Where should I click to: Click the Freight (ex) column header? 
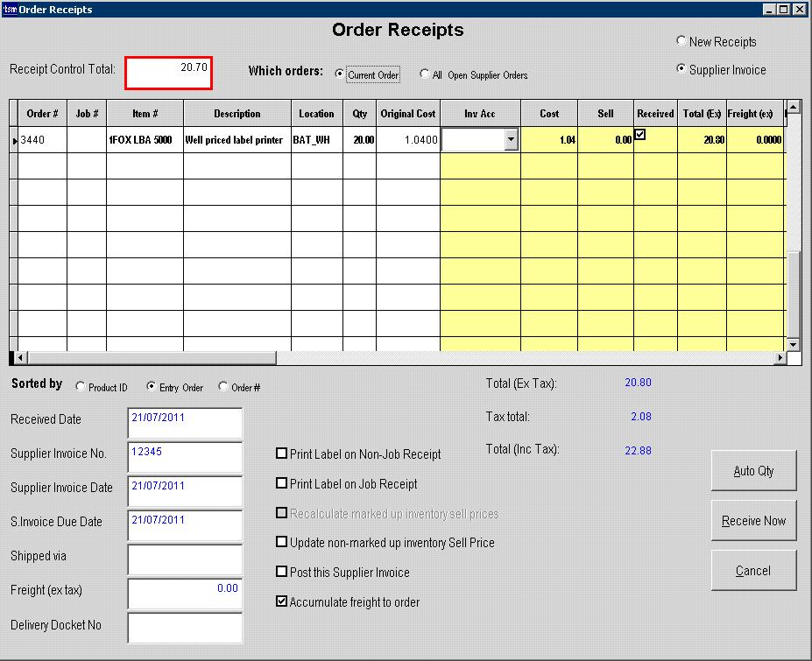(755, 113)
